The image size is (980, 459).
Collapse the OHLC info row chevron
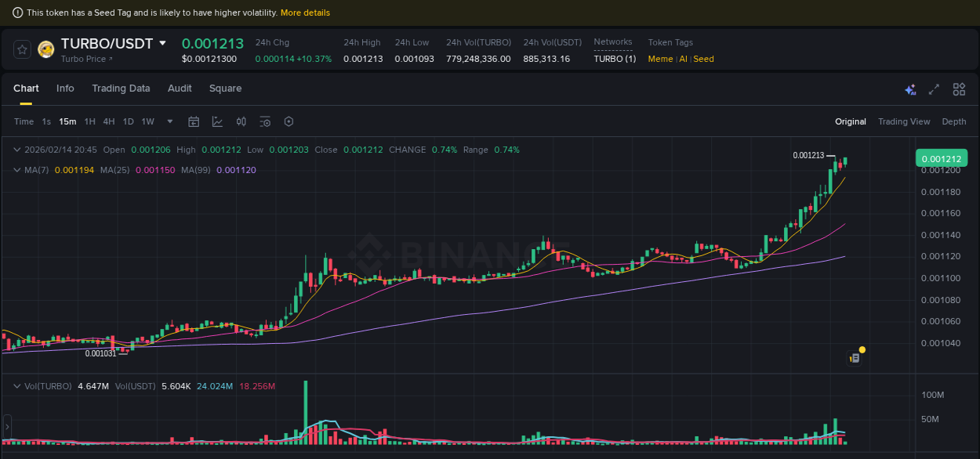click(16, 150)
